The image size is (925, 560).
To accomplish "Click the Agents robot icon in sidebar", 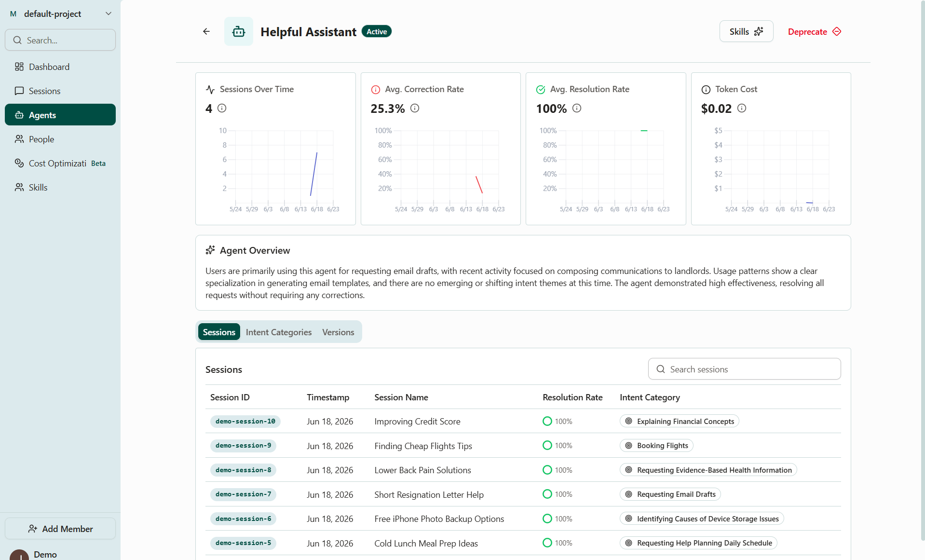I will (x=19, y=115).
